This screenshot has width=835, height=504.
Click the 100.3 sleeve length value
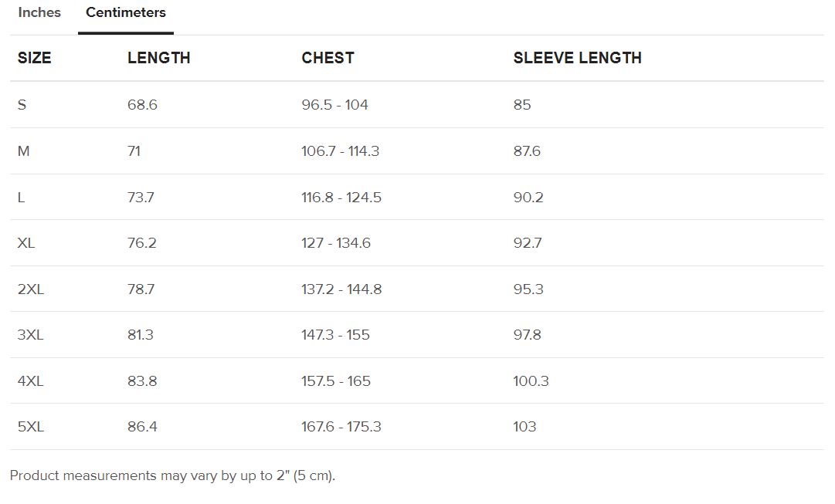pos(531,381)
